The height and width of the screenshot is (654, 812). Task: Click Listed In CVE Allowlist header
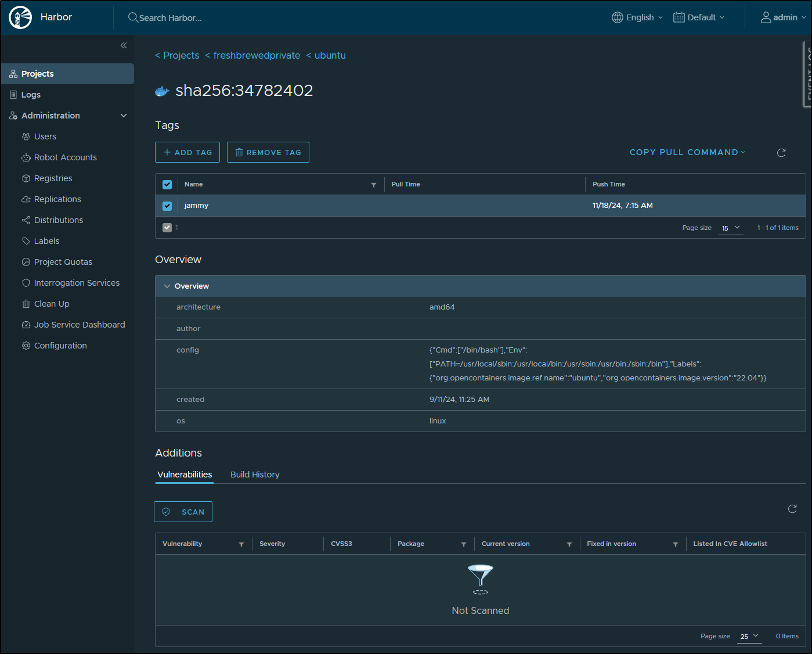730,544
